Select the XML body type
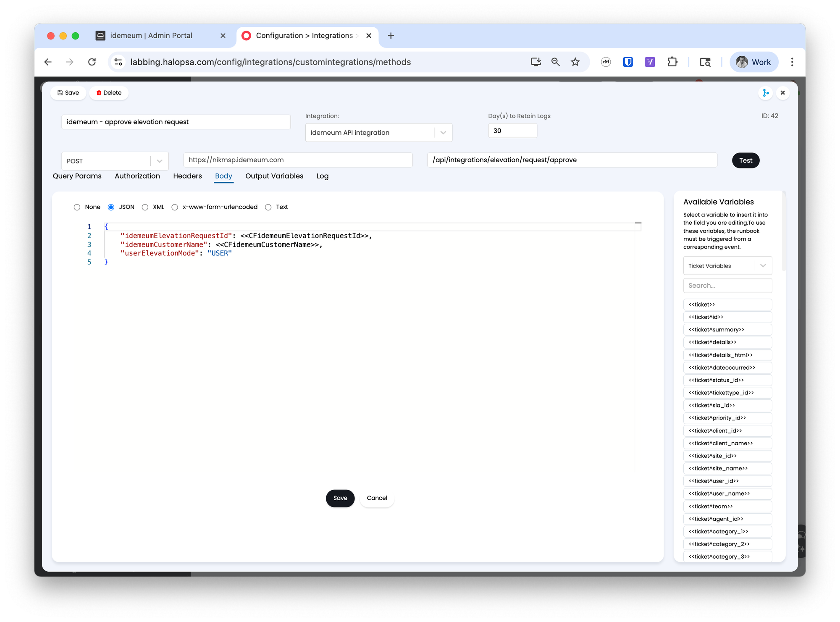 pos(145,207)
